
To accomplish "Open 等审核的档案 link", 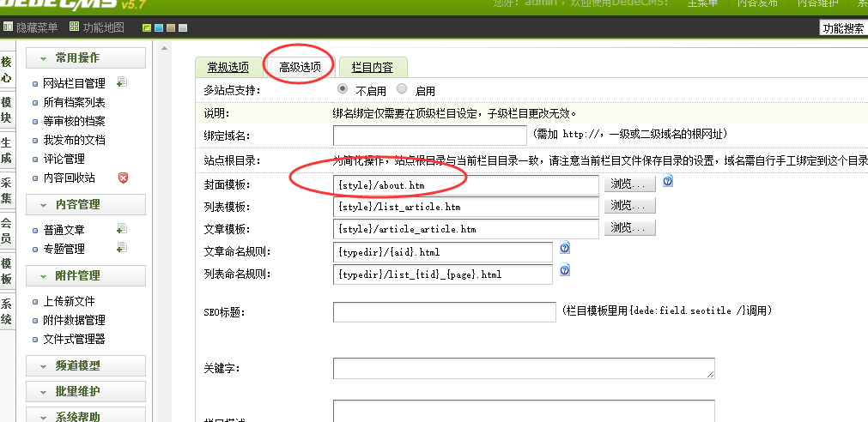I will point(74,121).
